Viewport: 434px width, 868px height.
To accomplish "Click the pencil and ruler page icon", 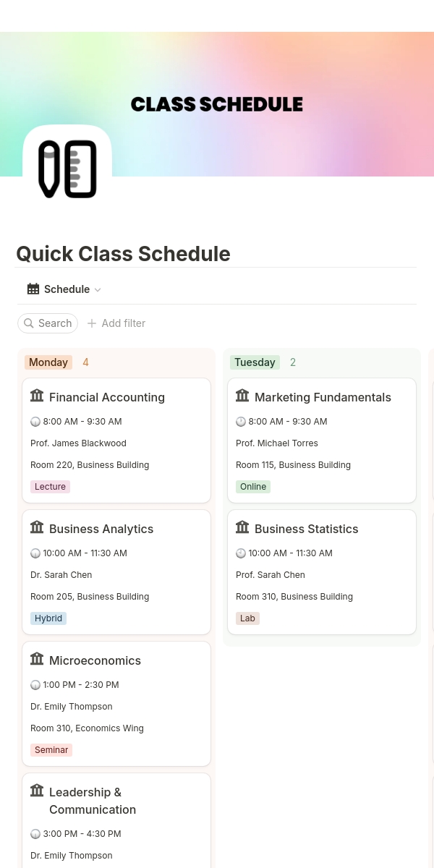I will pyautogui.click(x=67, y=169).
